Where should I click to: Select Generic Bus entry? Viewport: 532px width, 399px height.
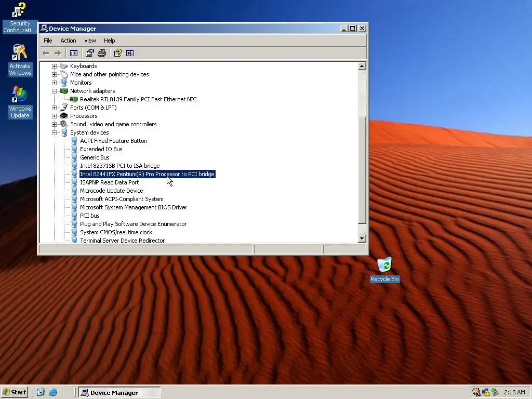click(95, 157)
